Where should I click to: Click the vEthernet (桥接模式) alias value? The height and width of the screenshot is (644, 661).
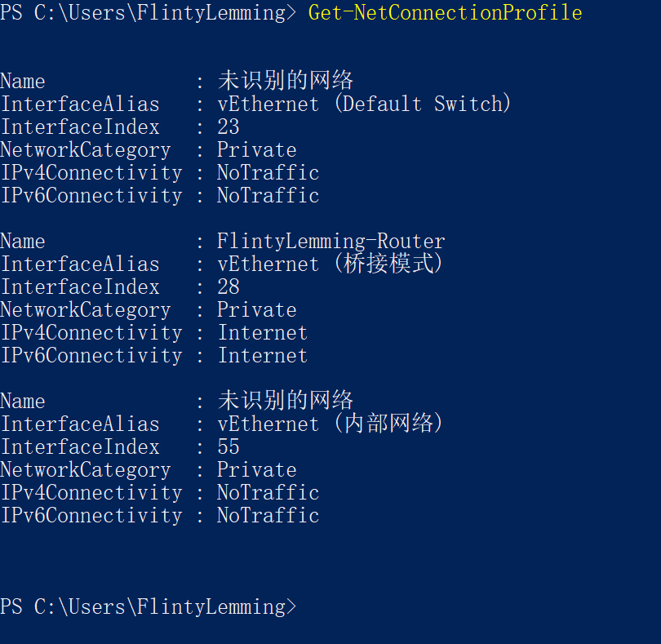click(330, 264)
